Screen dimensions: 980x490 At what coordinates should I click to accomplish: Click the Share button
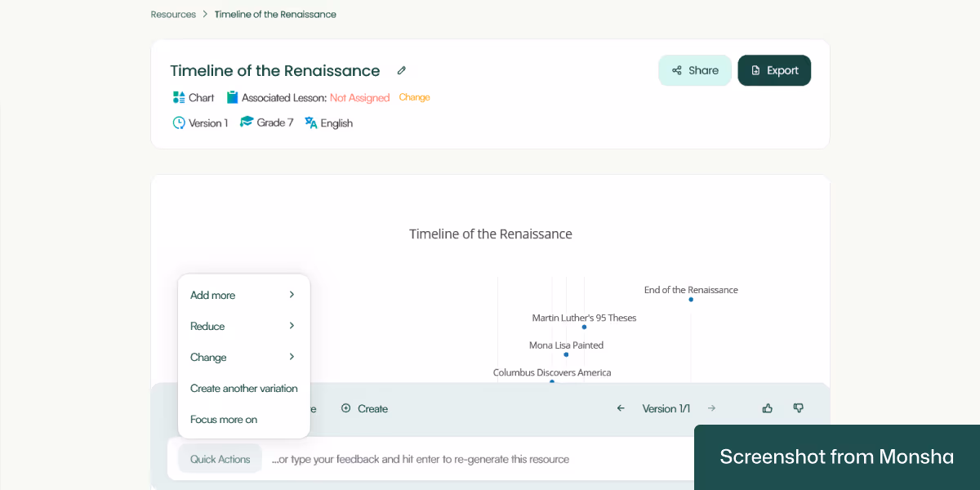695,70
